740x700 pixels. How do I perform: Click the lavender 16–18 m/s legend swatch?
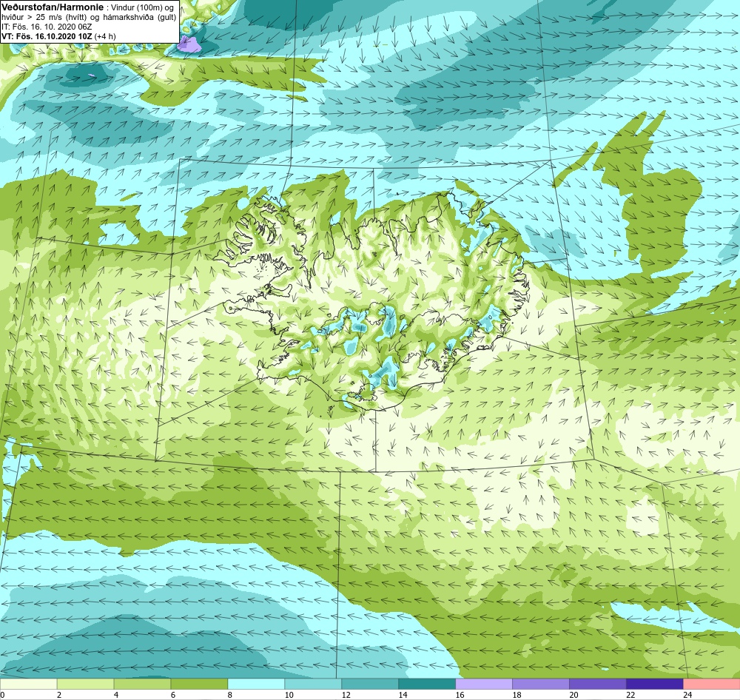[x=484, y=684]
